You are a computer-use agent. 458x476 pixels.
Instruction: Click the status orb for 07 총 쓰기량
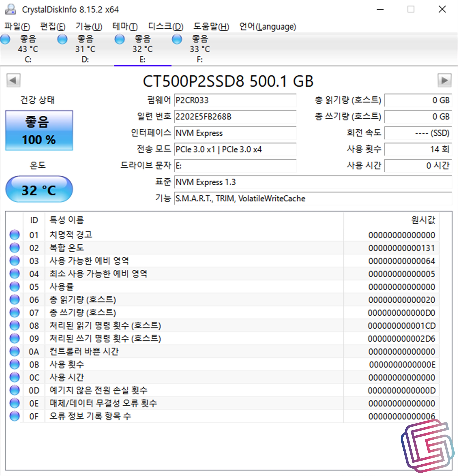pos(15,312)
